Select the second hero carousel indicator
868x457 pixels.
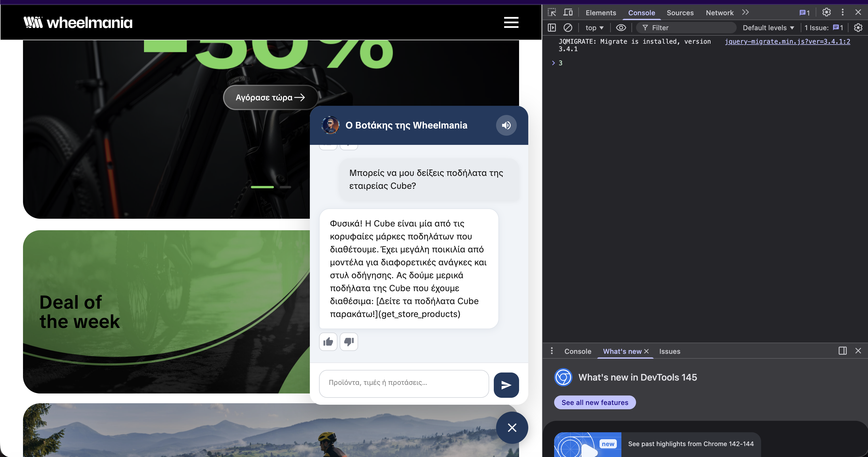285,187
